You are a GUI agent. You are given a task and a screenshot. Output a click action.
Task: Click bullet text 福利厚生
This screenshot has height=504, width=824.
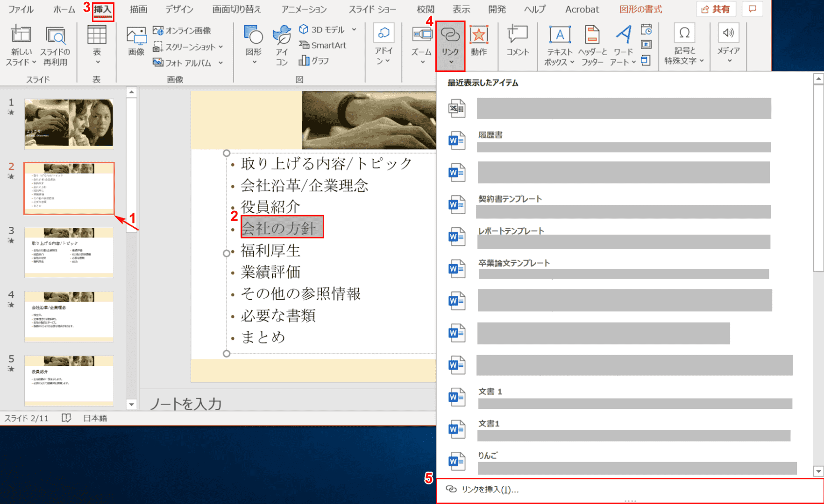point(270,251)
